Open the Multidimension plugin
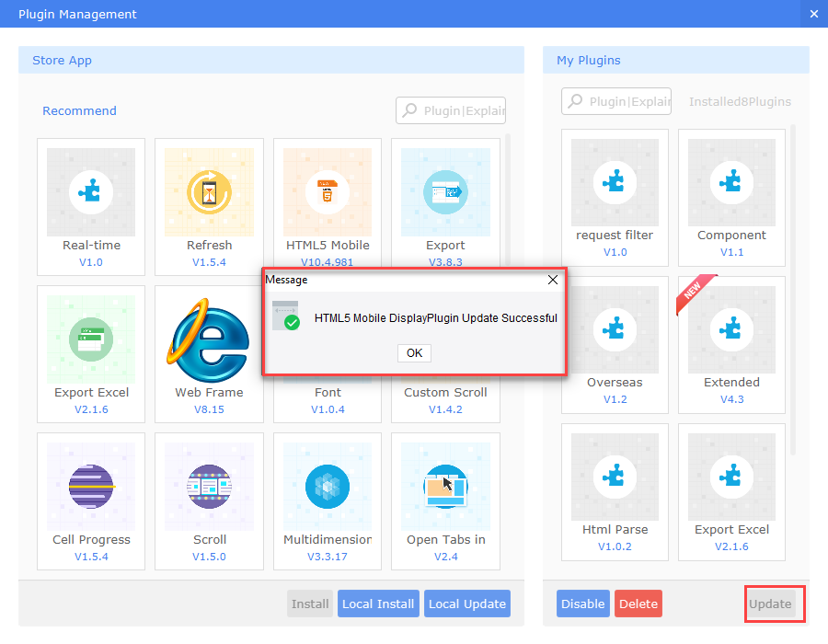Viewport: 828px width, 644px height. [327, 487]
